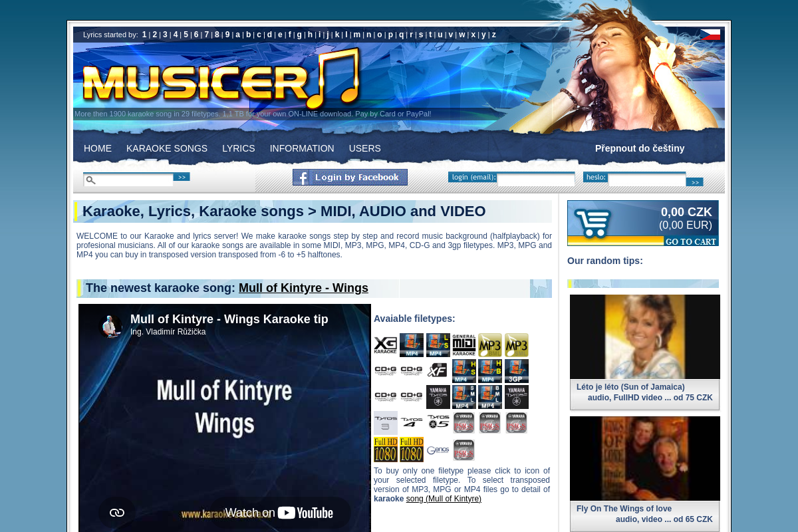Browse lyrics starting with letter k
798x532 pixels.
pyautogui.click(x=337, y=35)
